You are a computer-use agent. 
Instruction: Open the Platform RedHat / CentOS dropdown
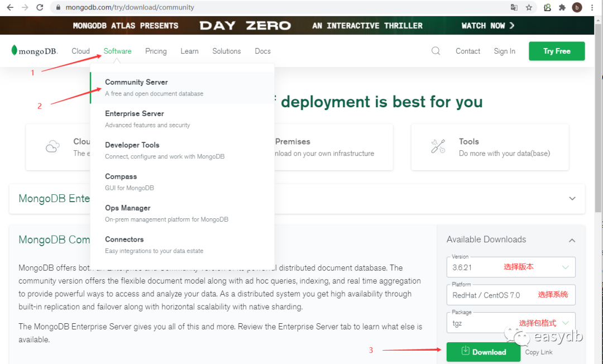click(511, 295)
